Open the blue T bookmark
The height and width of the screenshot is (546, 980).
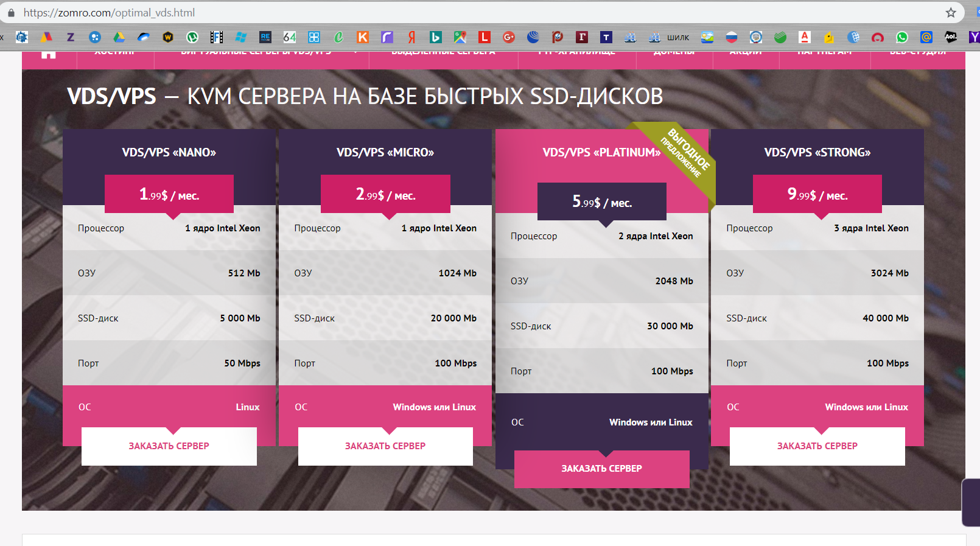[606, 37]
